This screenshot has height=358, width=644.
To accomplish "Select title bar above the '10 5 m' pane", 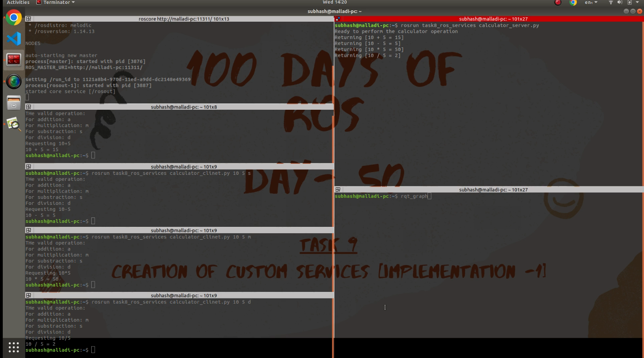I will 179,230.
